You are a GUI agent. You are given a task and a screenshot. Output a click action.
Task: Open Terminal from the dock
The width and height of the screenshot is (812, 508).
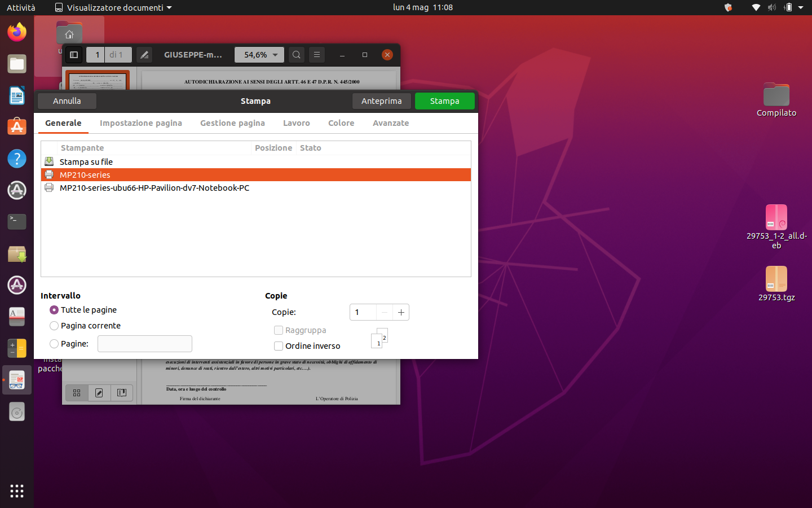[x=17, y=222]
